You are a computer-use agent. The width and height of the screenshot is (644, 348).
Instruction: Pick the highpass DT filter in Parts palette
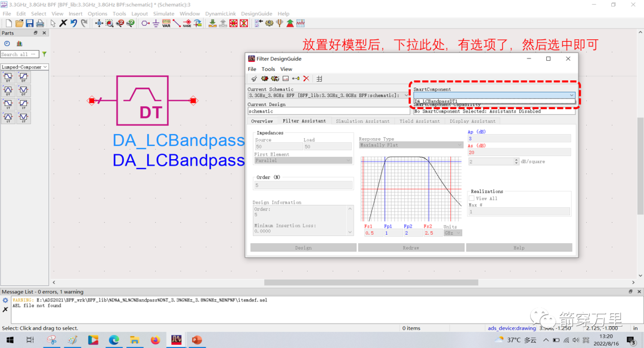[x=23, y=77]
